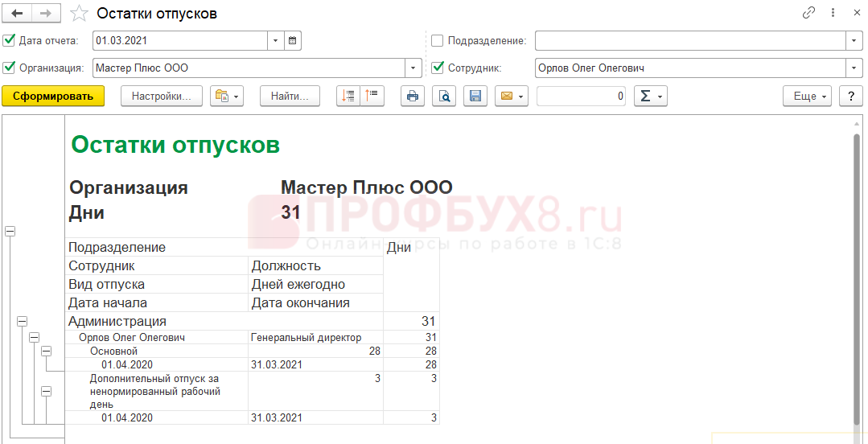Select the Должность header cell
This screenshot has height=444, width=868.
[x=316, y=265]
